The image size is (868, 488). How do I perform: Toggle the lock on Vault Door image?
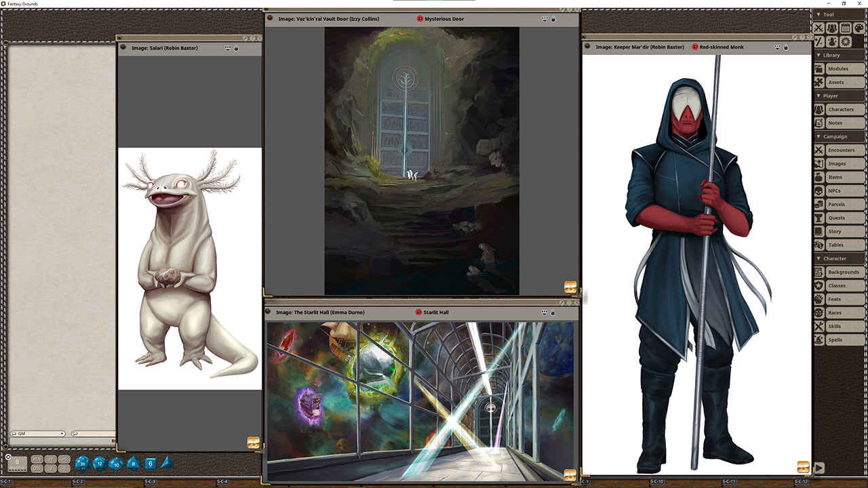coord(553,19)
